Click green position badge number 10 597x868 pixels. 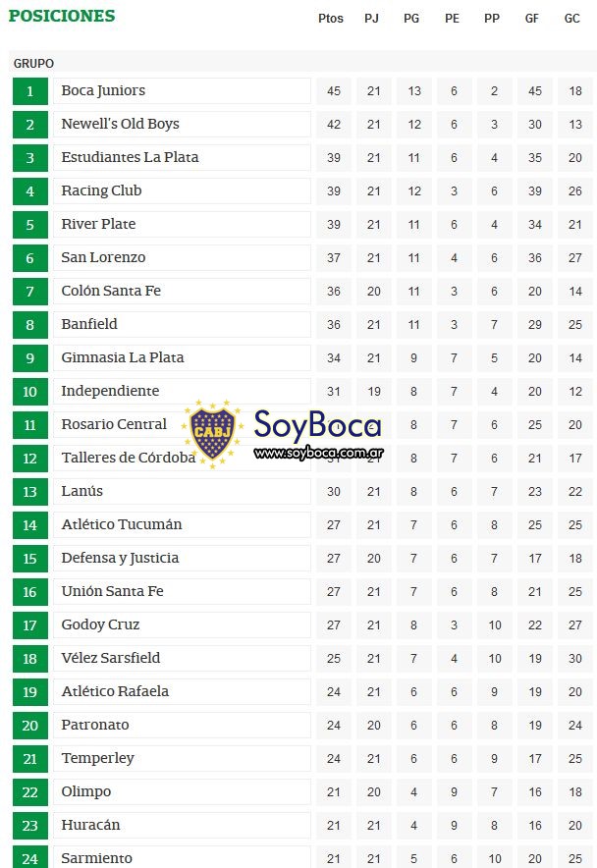click(30, 392)
